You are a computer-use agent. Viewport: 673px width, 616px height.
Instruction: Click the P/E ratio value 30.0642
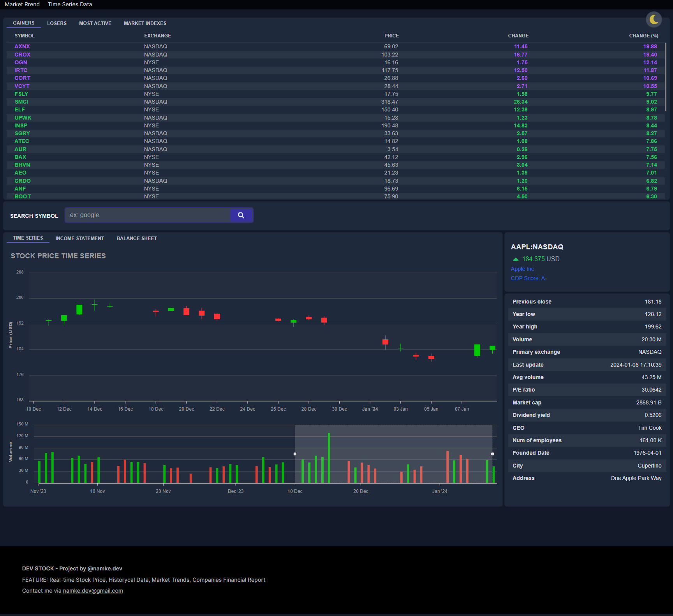(652, 390)
